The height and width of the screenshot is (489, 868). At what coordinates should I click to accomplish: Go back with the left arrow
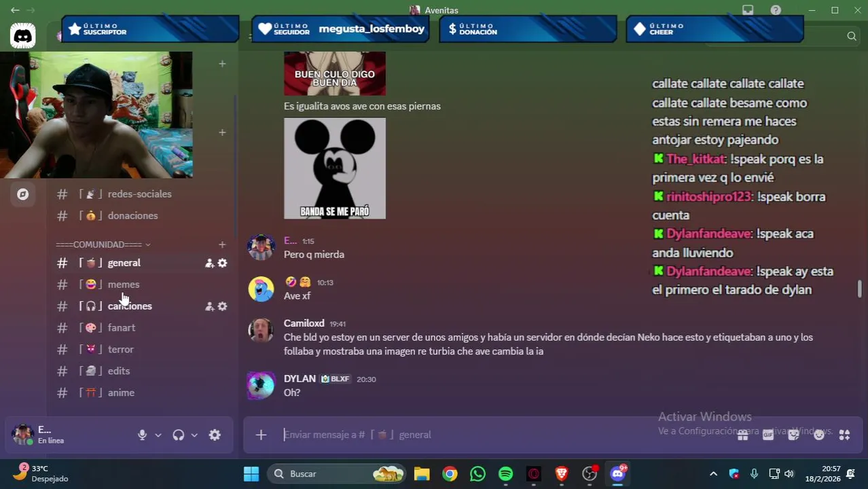pos(15,10)
